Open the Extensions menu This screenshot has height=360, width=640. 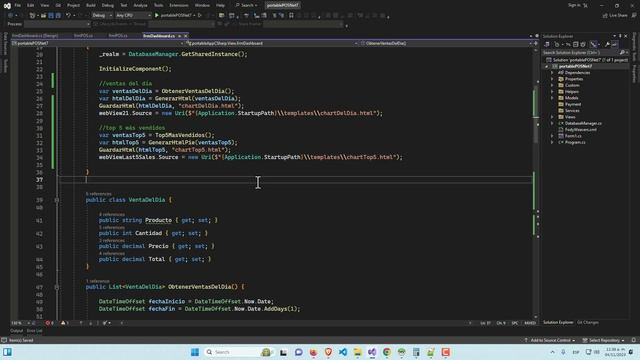tap(179, 5)
